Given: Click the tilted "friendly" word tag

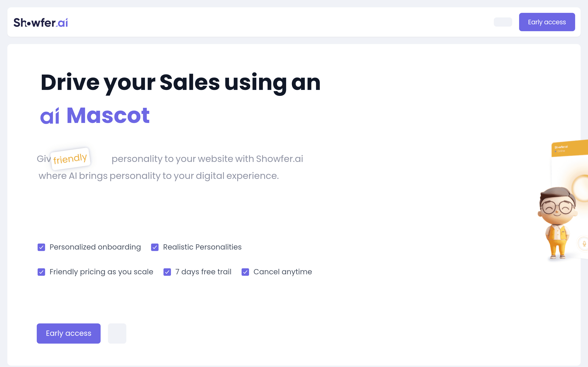Looking at the screenshot, I should 70,159.
